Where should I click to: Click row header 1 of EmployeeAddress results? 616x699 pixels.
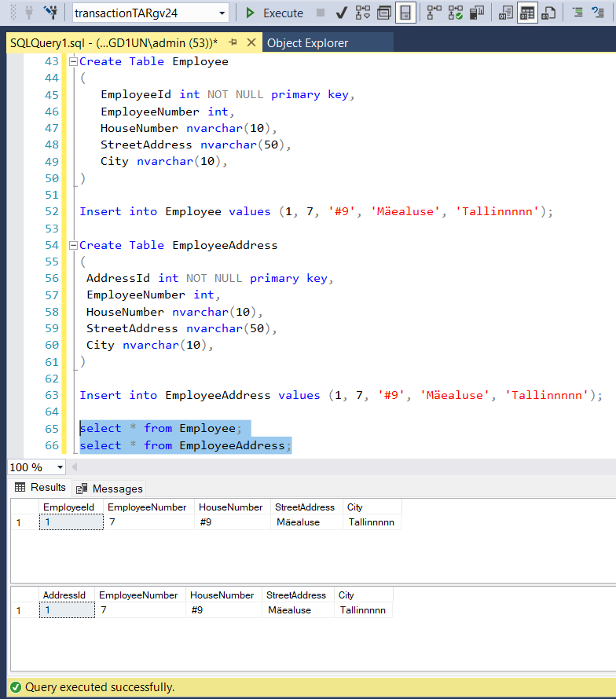point(25,609)
